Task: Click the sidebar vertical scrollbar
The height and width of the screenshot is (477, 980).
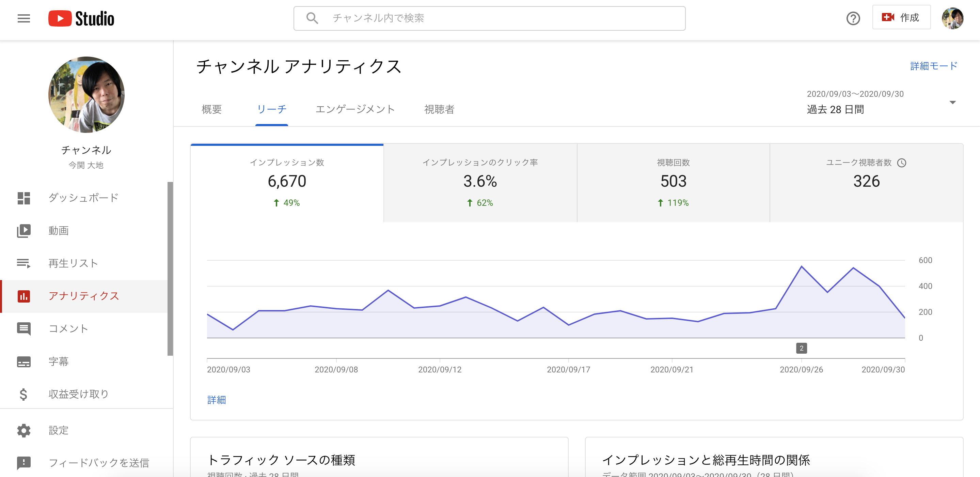Action: click(x=170, y=269)
